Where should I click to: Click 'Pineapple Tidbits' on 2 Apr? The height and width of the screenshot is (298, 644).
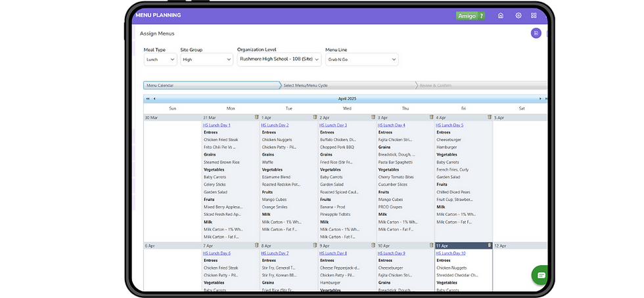[335, 214]
